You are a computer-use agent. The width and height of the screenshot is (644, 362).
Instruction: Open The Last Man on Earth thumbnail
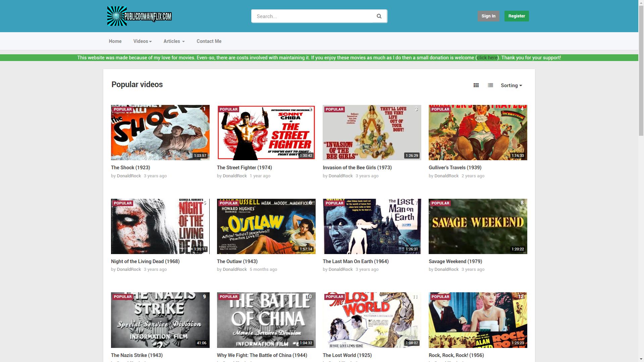pyautogui.click(x=372, y=226)
